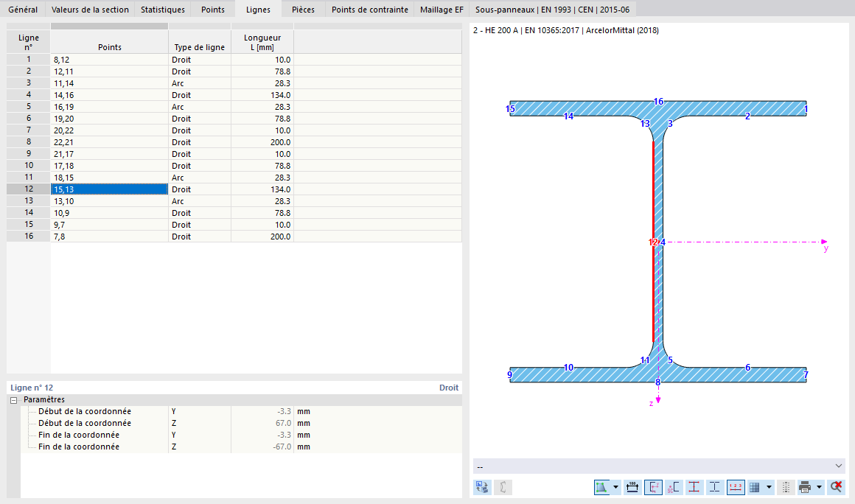This screenshot has height=504, width=855.
Task: Select line 8 in the lines table
Action: (x=111, y=141)
